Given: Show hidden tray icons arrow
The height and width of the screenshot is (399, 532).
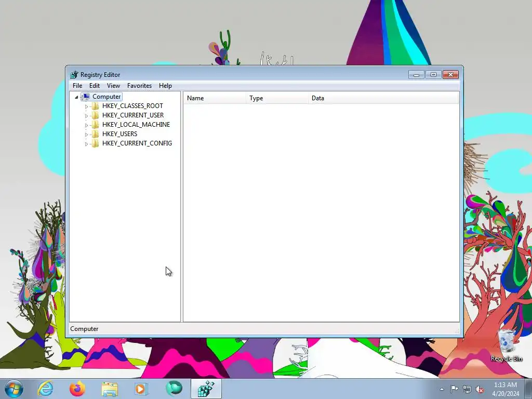Looking at the screenshot, I should click(x=442, y=389).
